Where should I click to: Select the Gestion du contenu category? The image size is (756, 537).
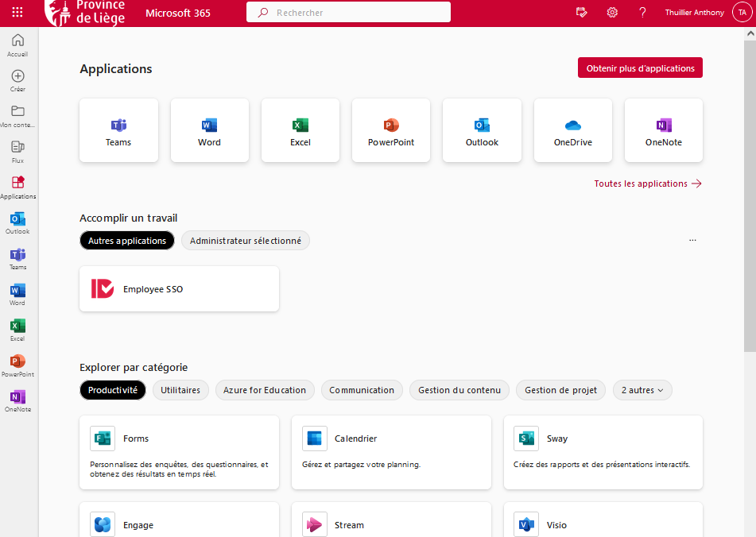click(x=459, y=390)
